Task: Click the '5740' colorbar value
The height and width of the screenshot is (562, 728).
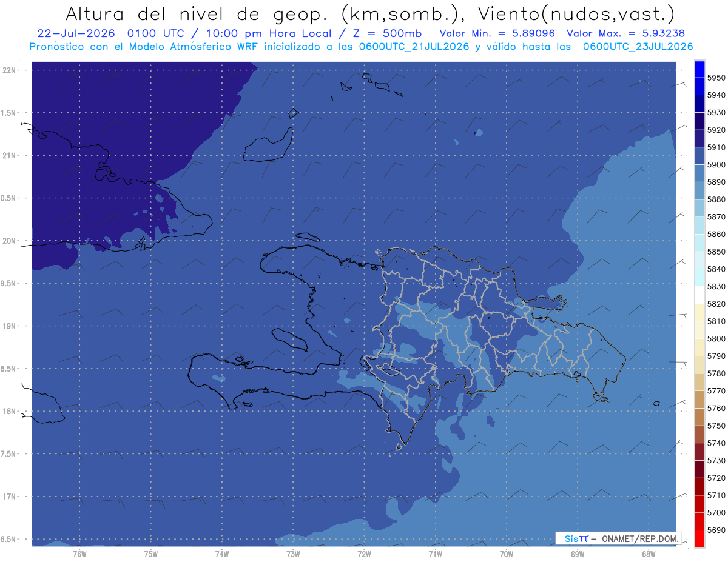Action: [x=716, y=443]
